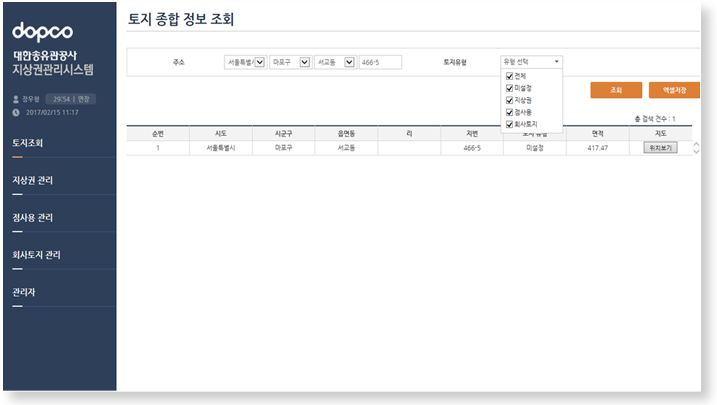Click the table scrollbar up arrow
This screenshot has height=405, width=717.
pos(696,144)
